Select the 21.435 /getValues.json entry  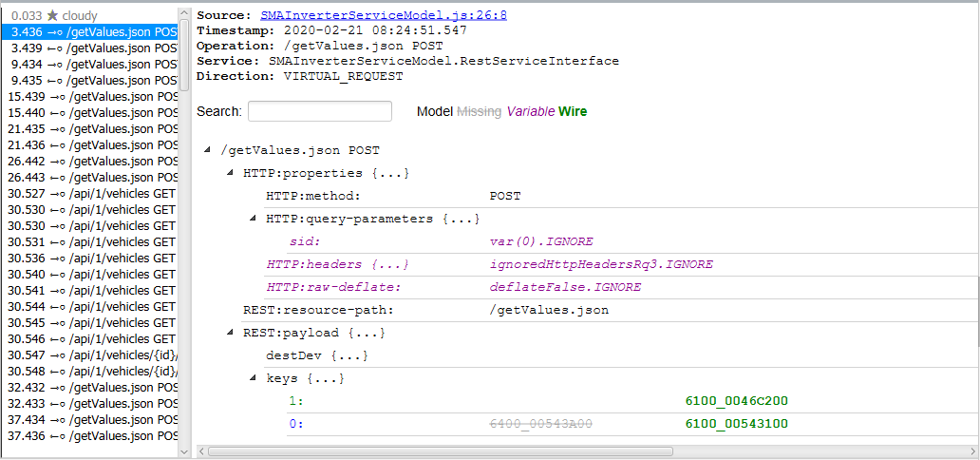click(x=90, y=129)
